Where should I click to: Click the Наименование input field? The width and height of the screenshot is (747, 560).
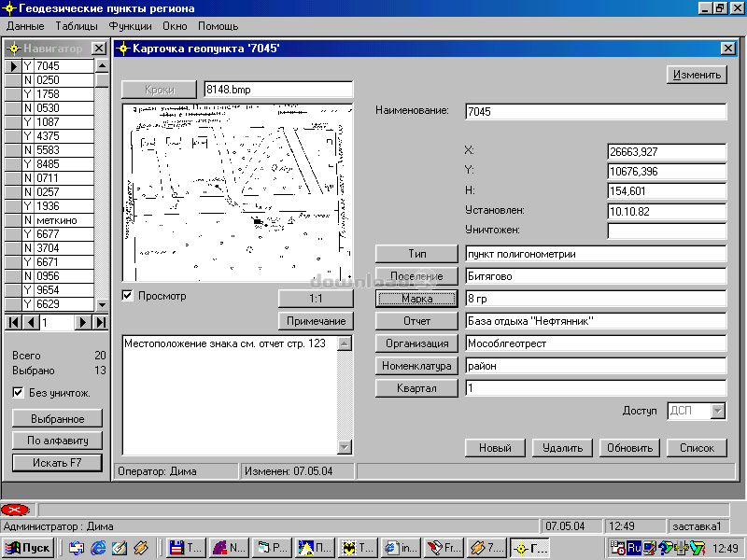point(596,111)
